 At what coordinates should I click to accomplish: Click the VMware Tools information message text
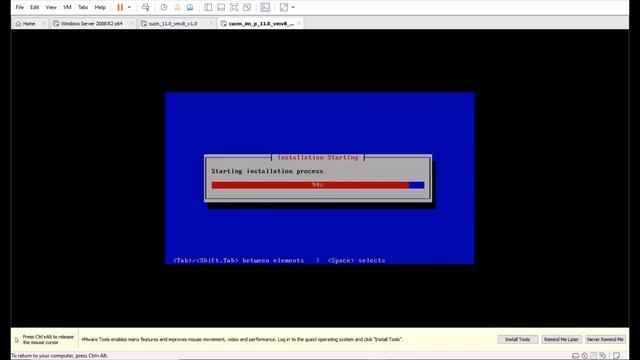click(242, 339)
